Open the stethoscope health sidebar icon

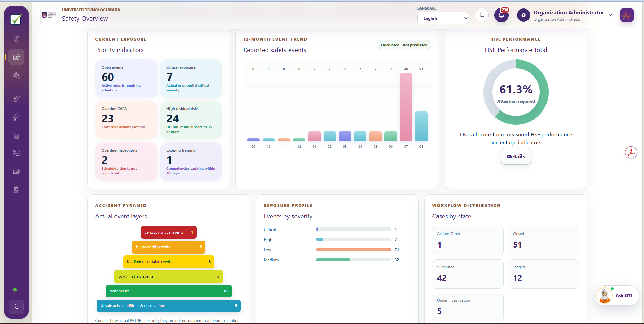point(16,135)
